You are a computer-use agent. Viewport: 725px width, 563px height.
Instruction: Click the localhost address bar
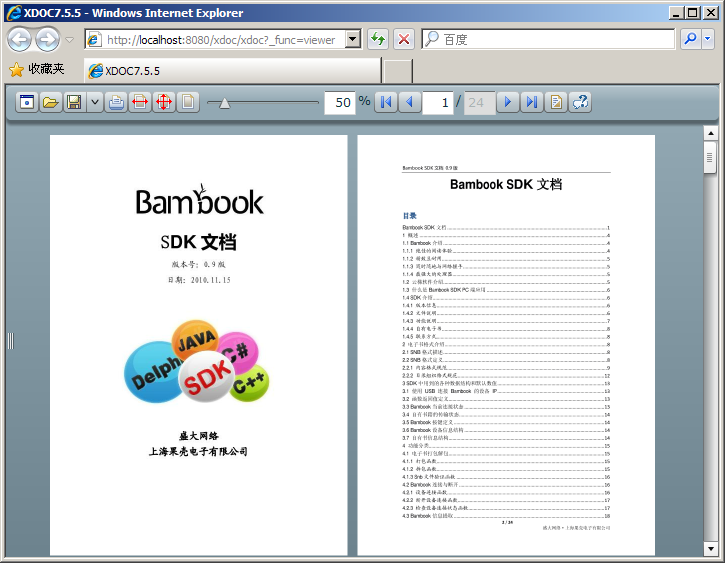pyautogui.click(x=215, y=40)
